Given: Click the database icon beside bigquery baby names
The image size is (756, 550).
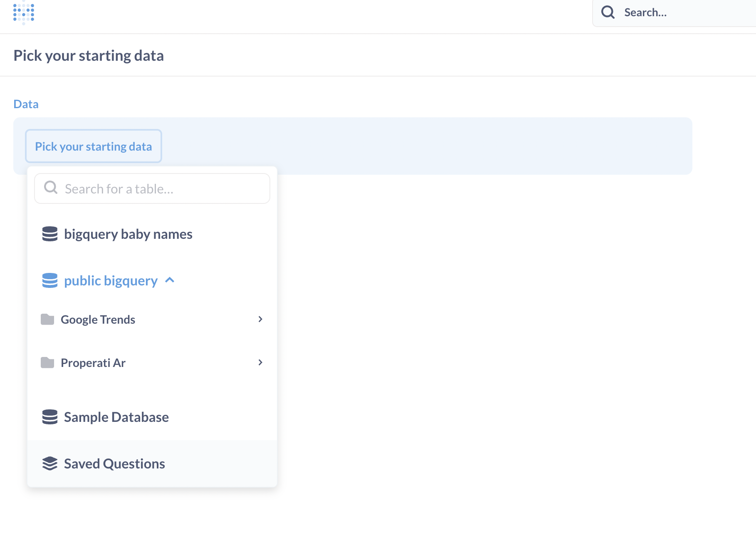Looking at the screenshot, I should (49, 234).
